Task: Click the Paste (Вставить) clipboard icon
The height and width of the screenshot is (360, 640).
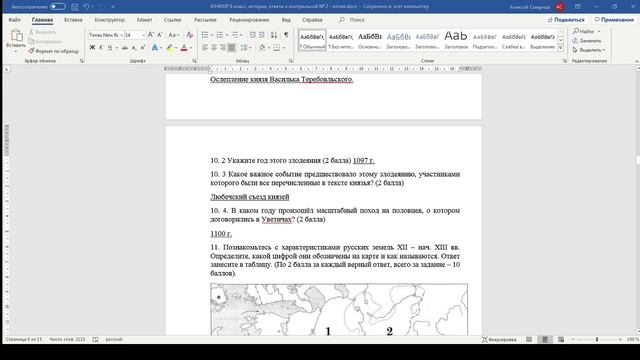Action: coord(16,36)
